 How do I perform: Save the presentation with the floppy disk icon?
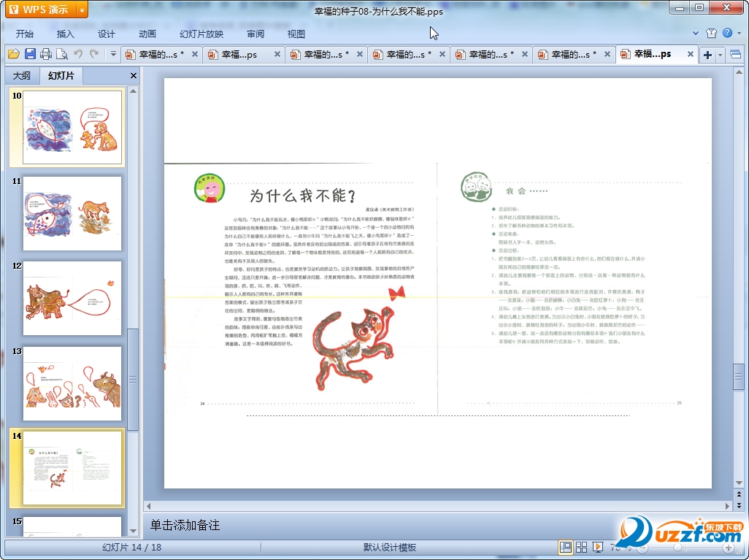[x=30, y=54]
